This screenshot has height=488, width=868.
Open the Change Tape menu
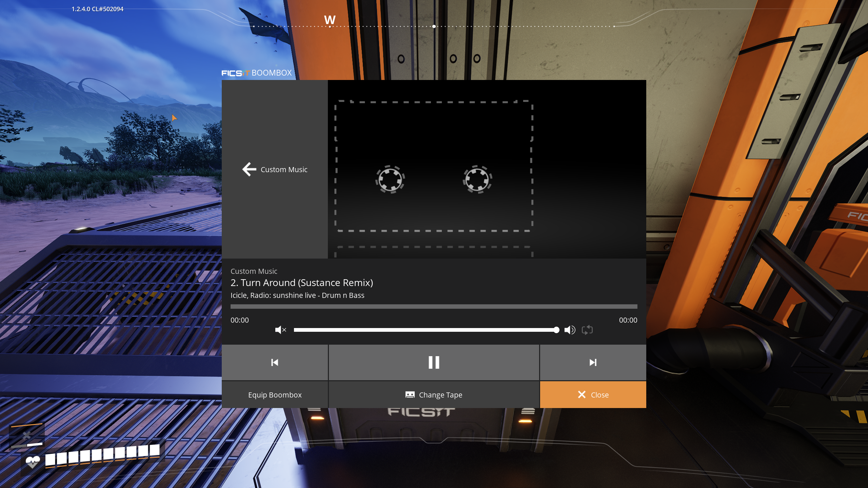[434, 395]
